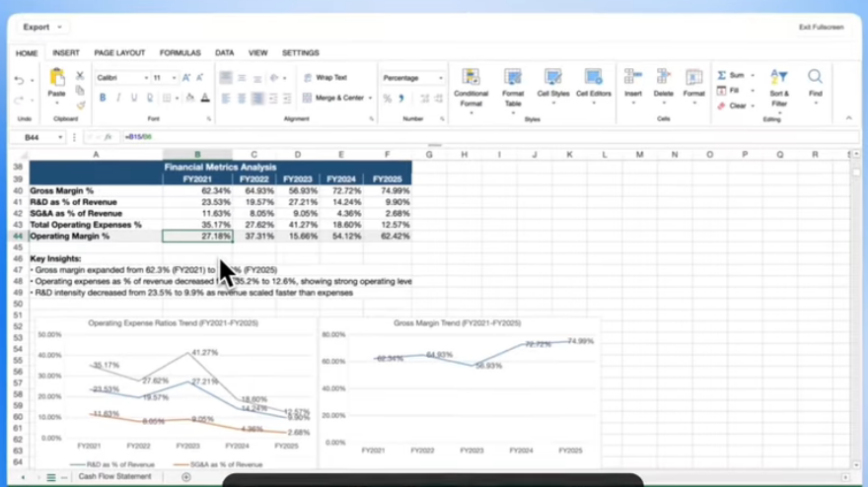Viewport: 868px width, 487px height.
Task: Toggle Wrap Text for the selected cell
Action: (x=325, y=78)
